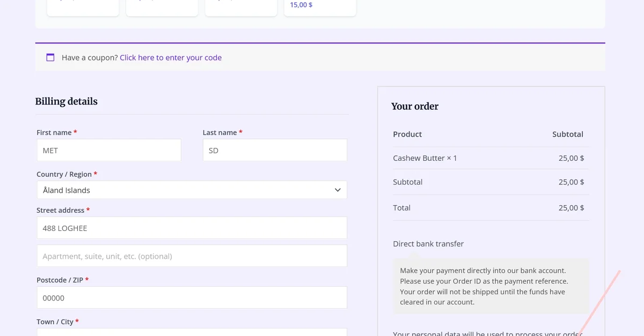Click the Town / City label

point(55,322)
